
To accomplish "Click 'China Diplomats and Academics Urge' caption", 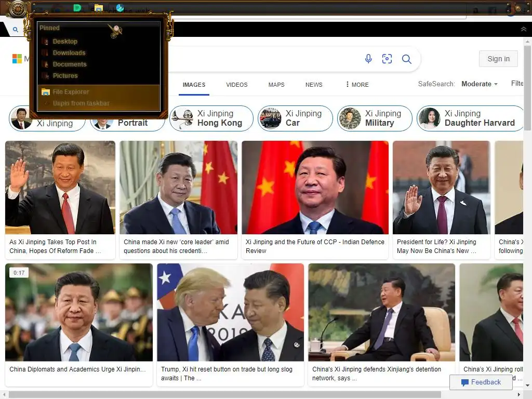I will [x=77, y=369].
